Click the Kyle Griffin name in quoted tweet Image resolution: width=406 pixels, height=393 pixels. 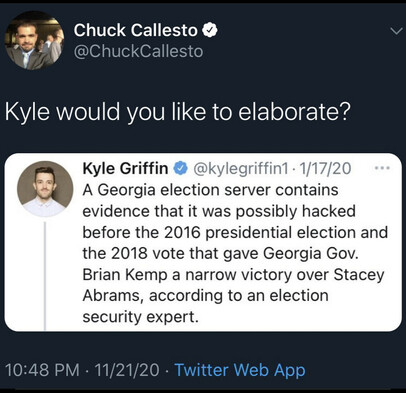pos(125,168)
